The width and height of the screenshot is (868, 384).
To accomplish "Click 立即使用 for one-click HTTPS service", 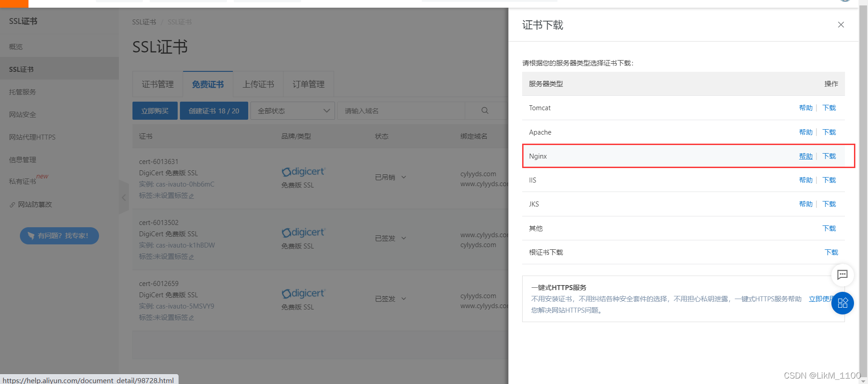I will (821, 299).
